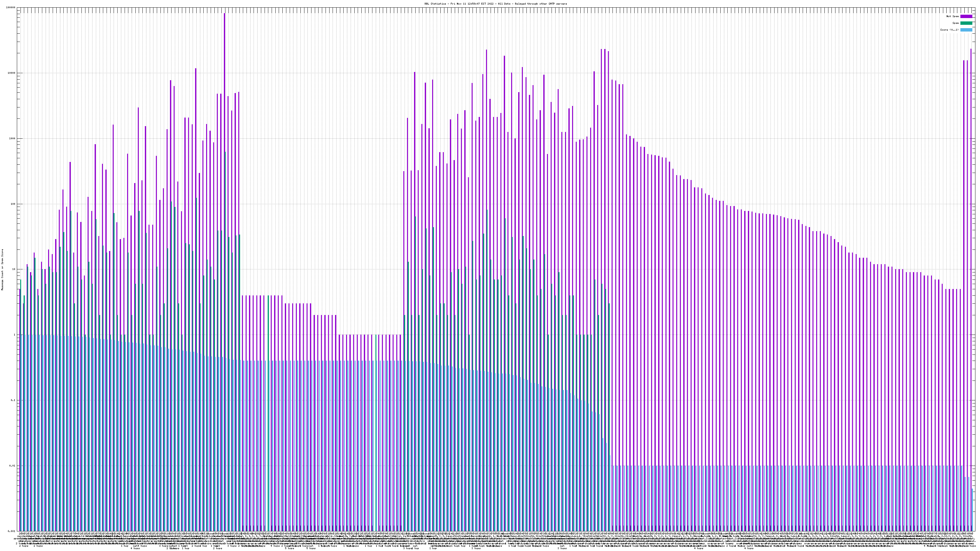This screenshot has height=551, width=980.
Task: Click the 10000 y-axis tick label
Action: pos(12,73)
